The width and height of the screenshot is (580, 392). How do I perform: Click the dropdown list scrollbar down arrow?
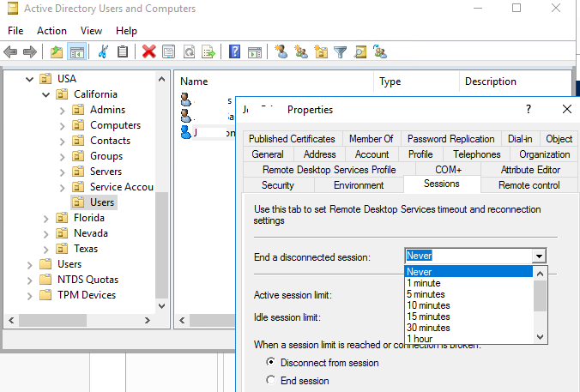pyautogui.click(x=540, y=337)
